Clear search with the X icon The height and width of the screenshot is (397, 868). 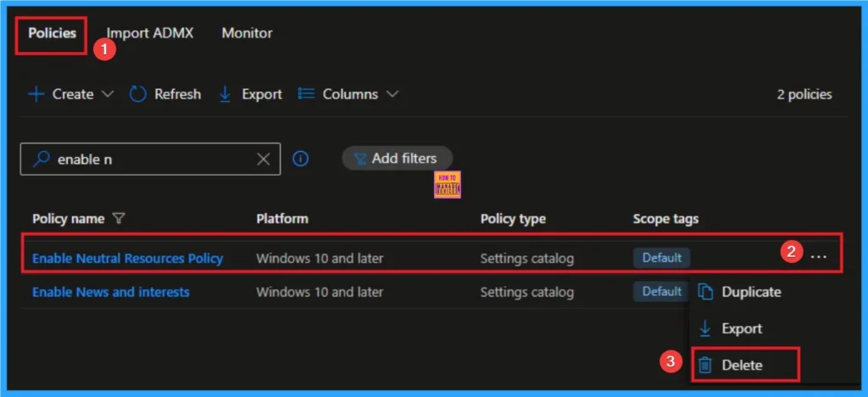click(x=263, y=159)
